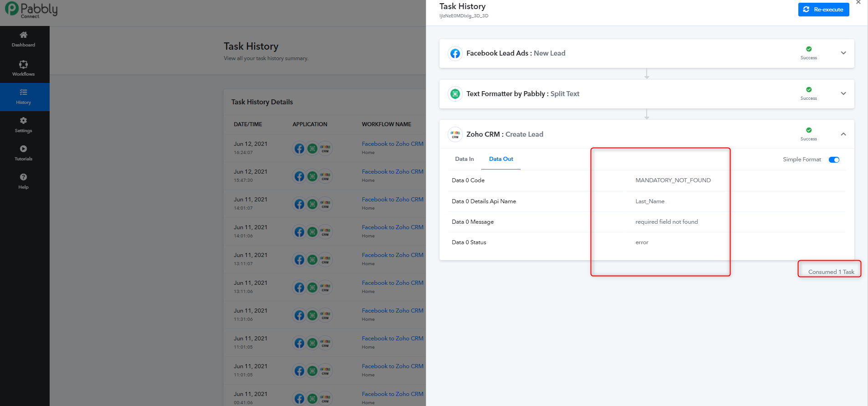This screenshot has height=406, width=868.
Task: Open Facebook to Zoho CRM link at 15:47:30
Action: point(393,172)
